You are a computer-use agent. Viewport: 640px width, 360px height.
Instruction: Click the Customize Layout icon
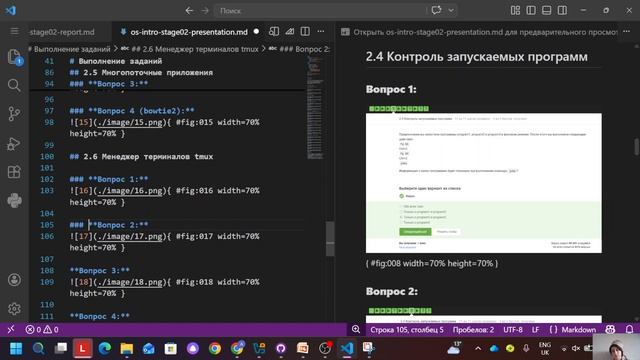pyautogui.click(x=516, y=10)
